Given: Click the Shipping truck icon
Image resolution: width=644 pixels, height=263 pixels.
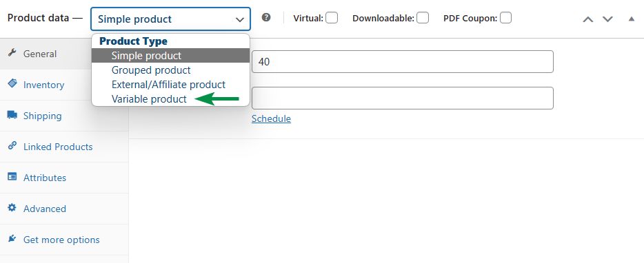Looking at the screenshot, I should pos(12,115).
